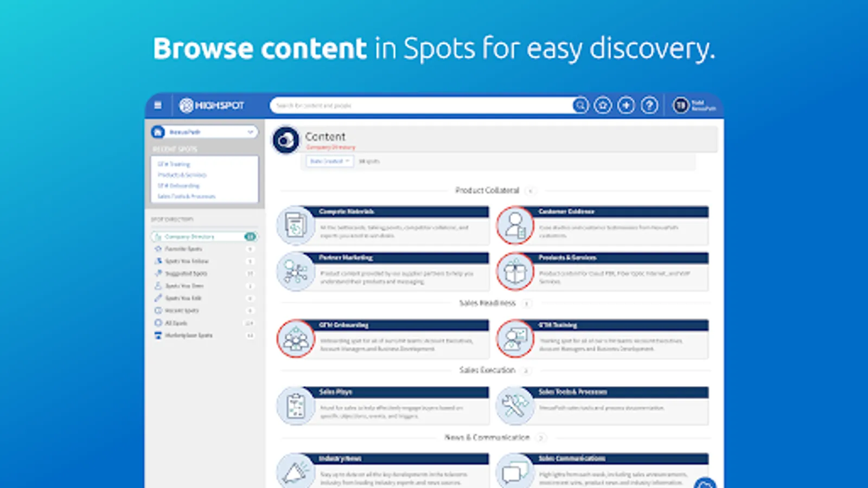Viewport: 868px width, 488px height.
Task: Click the GTM Training card icon
Action: 515,338
